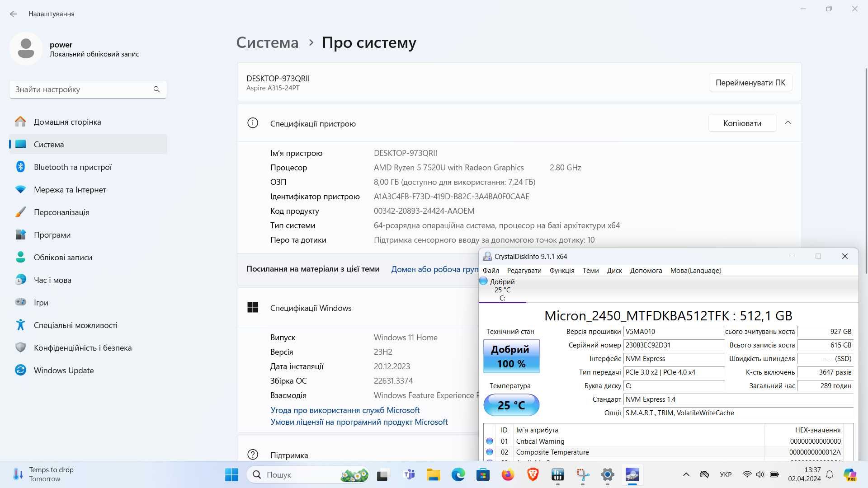This screenshot has height=488, width=868.
Task: Open the Gaming (Ігри) controller icon
Action: (20, 302)
